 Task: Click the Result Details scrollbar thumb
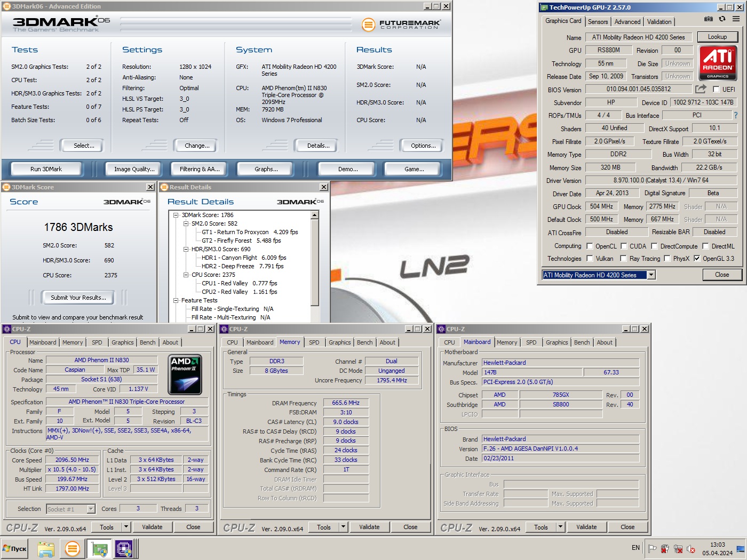pyautogui.click(x=314, y=263)
